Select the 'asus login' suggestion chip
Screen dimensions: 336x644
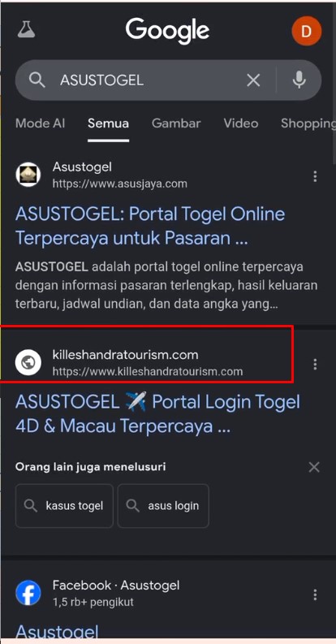[163, 506]
